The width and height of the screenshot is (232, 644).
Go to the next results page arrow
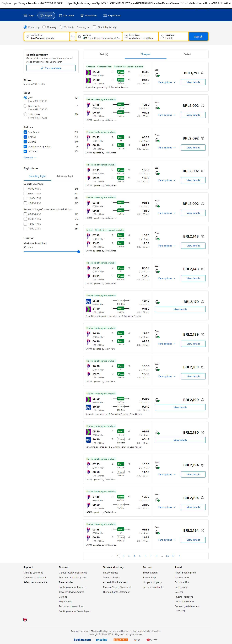pyautogui.click(x=179, y=556)
